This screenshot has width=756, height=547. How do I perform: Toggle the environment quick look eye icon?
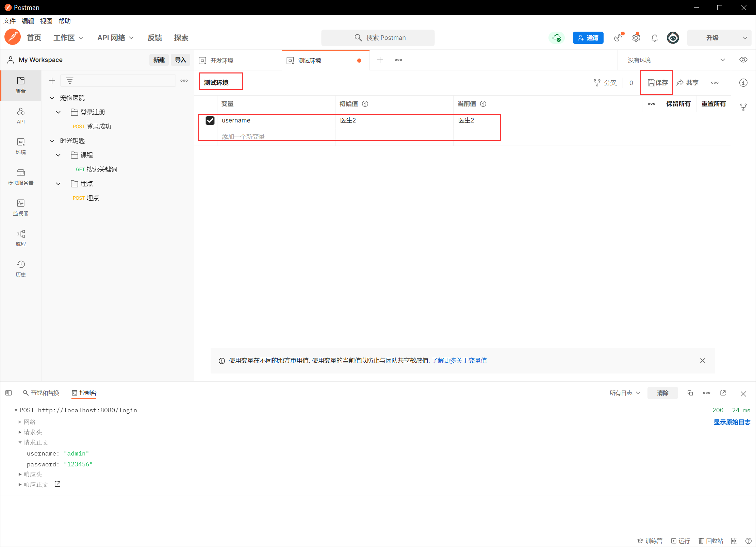point(743,60)
